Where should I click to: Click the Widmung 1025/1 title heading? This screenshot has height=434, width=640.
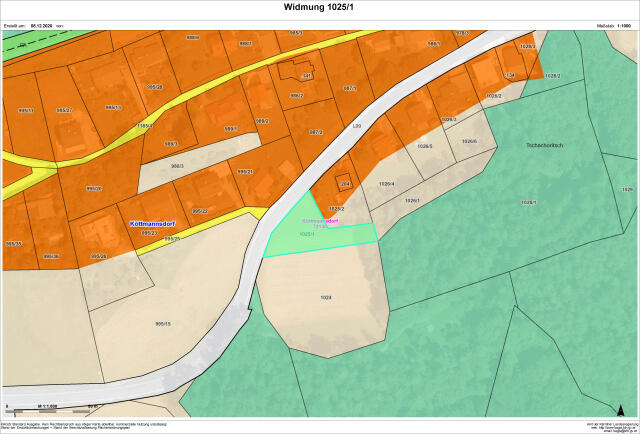click(319, 9)
